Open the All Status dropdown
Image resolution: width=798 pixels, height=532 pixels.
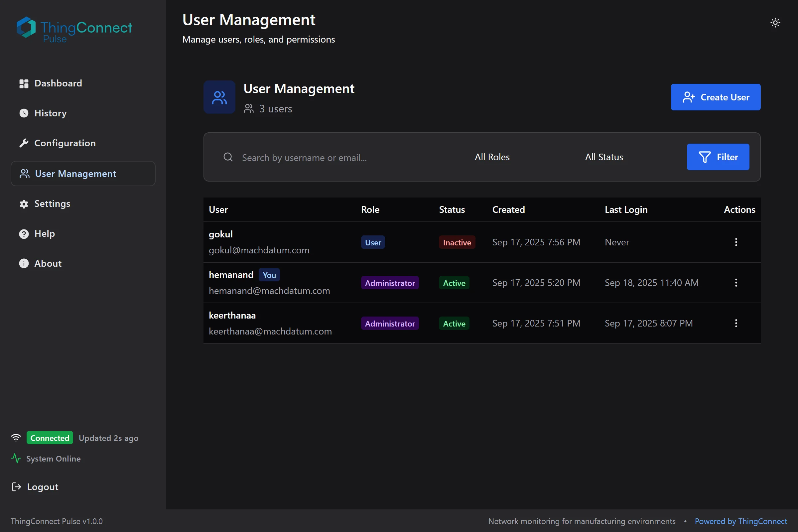603,157
